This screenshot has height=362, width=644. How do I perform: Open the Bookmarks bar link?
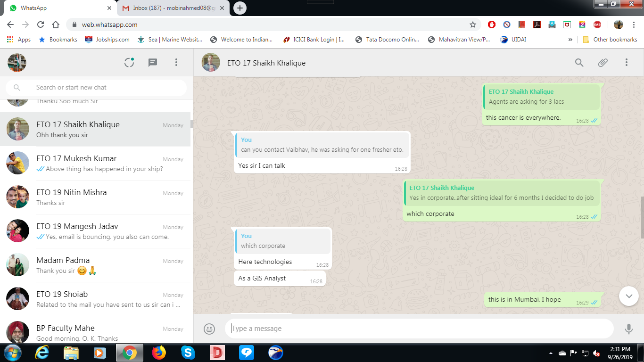tap(58, 40)
